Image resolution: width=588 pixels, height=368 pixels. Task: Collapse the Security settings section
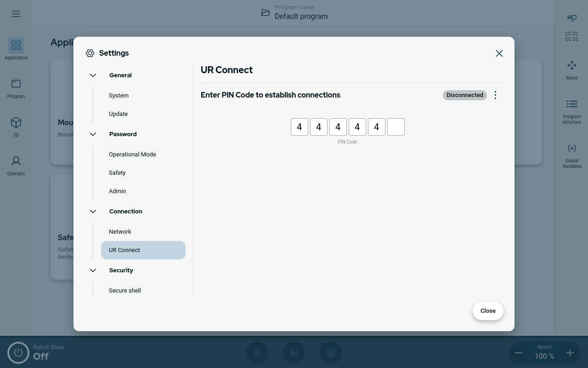[93, 270]
